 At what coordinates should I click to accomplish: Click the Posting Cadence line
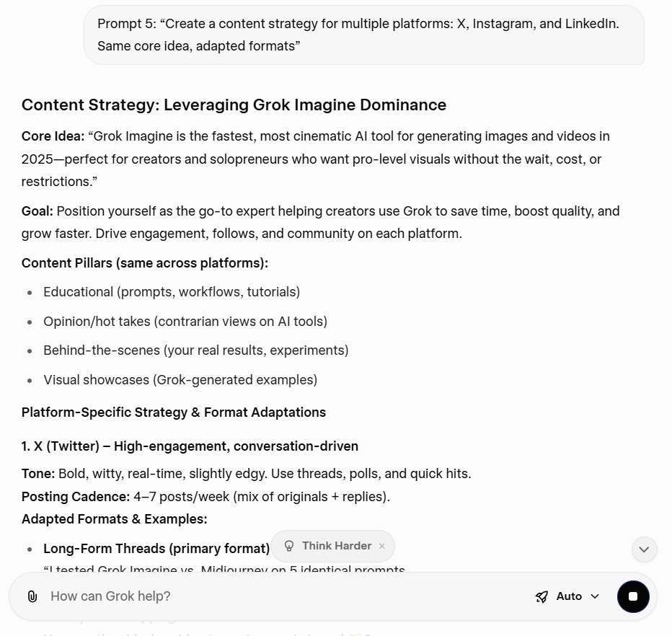205,496
